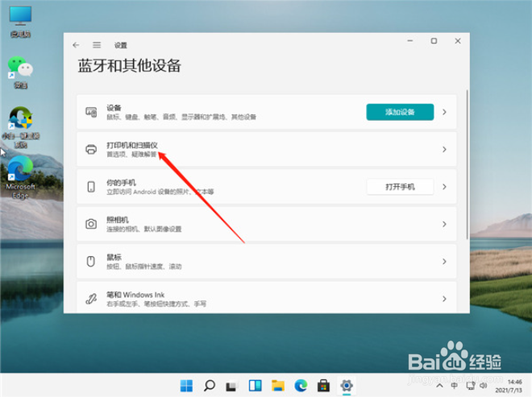Image resolution: width=532 pixels, height=397 pixels.
Task: Open the volume tray icon
Action: [x=484, y=386]
